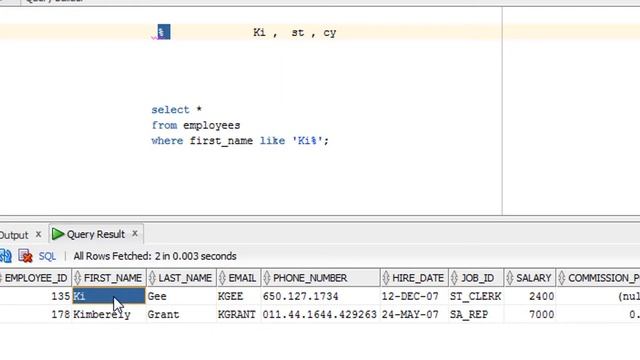Select salary 7000 cell
The width and height of the screenshot is (640, 360).
click(x=530, y=315)
